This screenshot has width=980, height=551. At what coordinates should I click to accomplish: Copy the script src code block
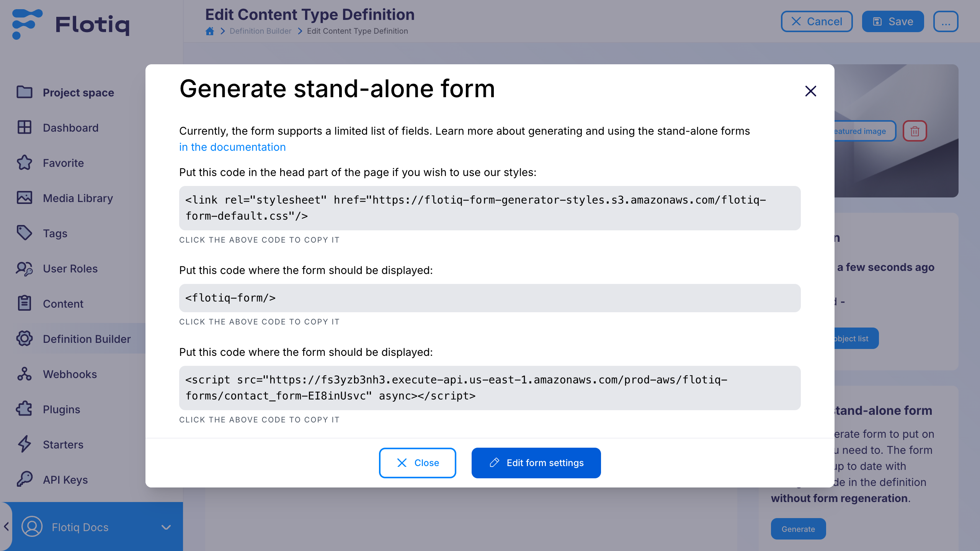[x=490, y=388]
